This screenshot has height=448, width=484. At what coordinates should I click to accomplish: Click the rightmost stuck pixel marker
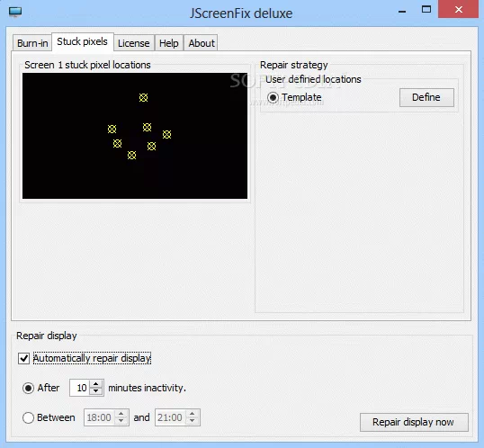(x=167, y=135)
